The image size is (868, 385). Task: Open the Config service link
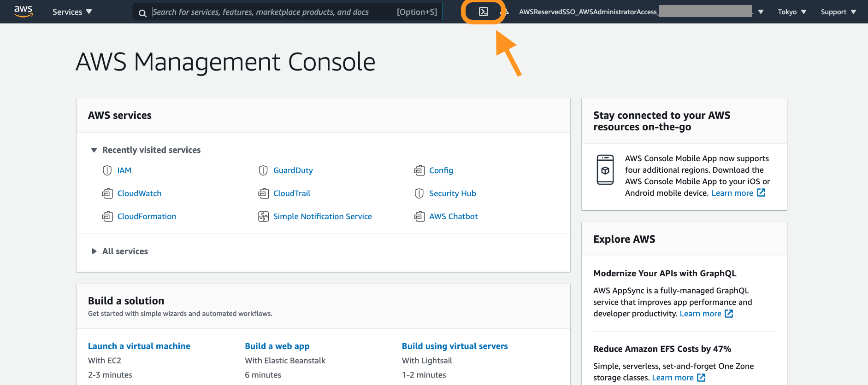pyautogui.click(x=441, y=170)
